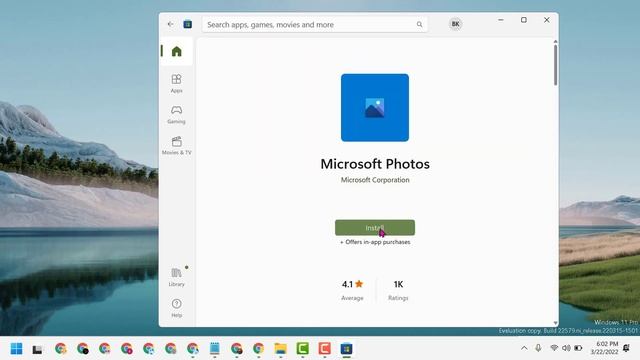Open Help in the Store sidebar
The image size is (640, 360).
pyautogui.click(x=176, y=308)
